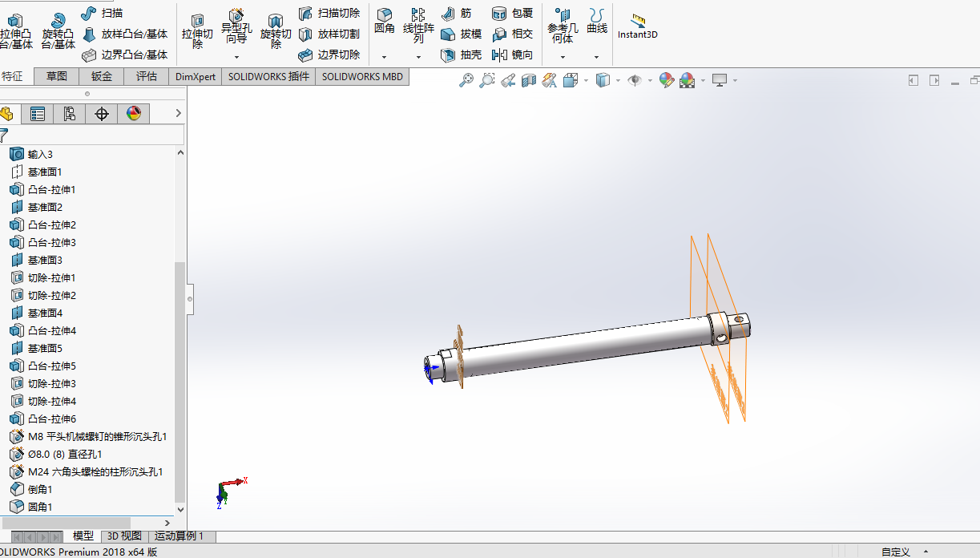Click the Edit Appearance color ball icon

point(666,80)
